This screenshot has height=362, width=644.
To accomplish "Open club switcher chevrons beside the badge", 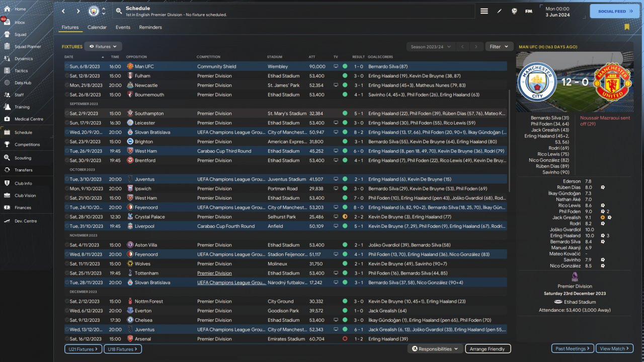I will [104, 11].
